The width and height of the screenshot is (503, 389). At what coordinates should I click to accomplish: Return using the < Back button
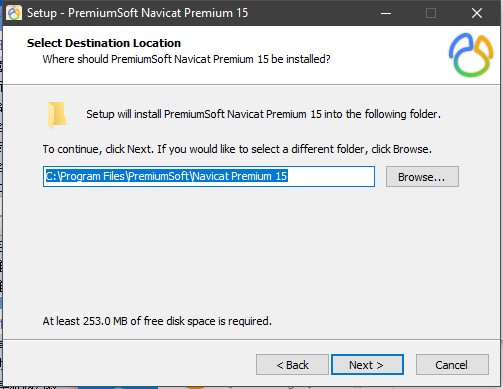click(292, 365)
